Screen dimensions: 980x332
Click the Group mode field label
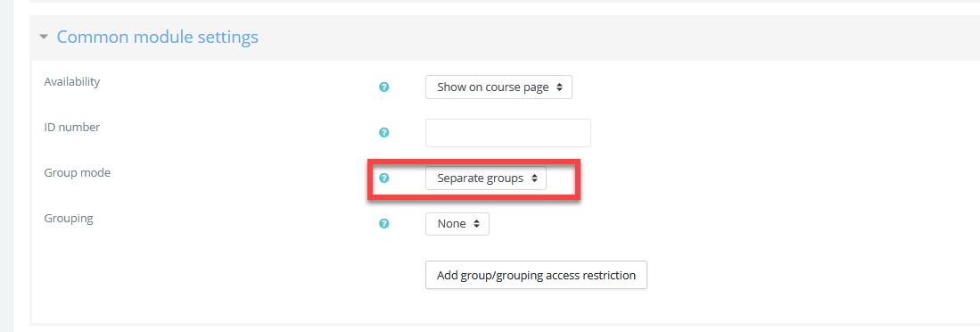coord(77,173)
